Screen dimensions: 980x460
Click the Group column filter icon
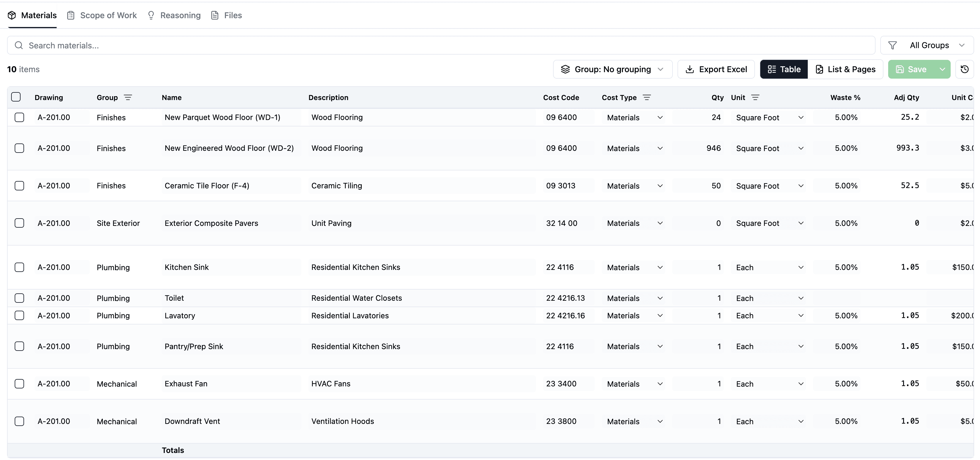tap(128, 97)
